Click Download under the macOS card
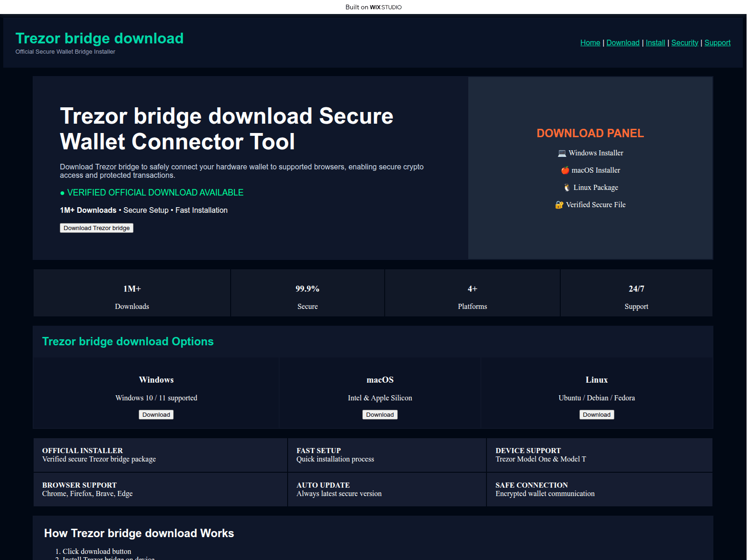Screen dimensions: 747x560 [380, 414]
